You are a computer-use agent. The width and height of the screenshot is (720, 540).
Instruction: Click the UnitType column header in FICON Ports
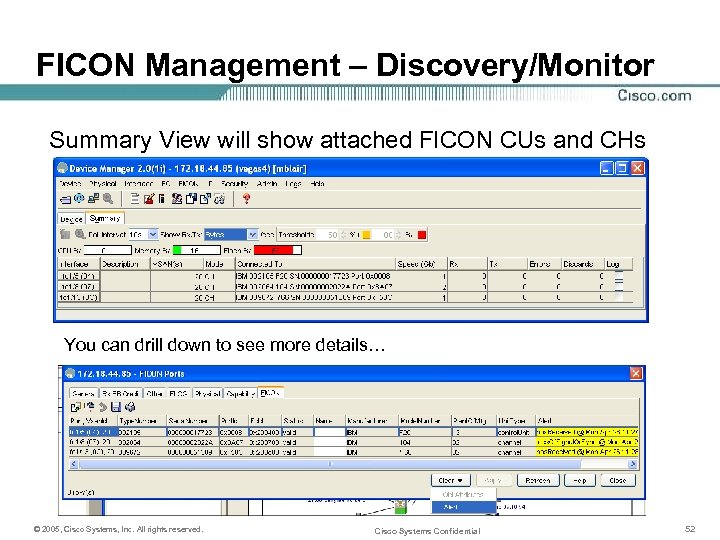(516, 421)
